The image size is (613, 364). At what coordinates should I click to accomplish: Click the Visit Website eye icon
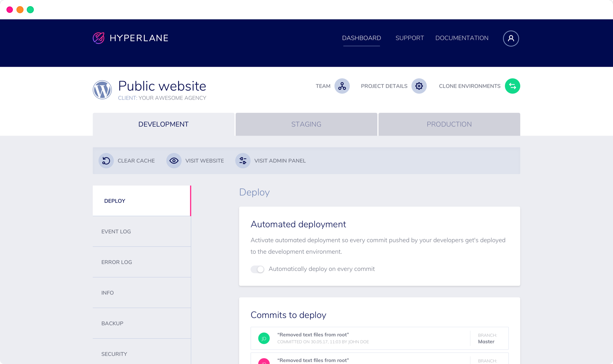pos(174,161)
